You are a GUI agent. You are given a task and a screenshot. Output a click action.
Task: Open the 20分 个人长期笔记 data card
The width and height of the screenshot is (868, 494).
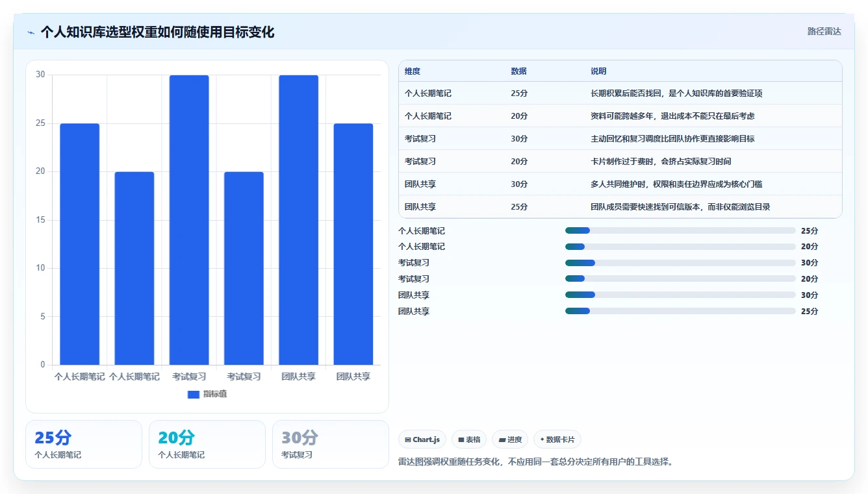(207, 444)
